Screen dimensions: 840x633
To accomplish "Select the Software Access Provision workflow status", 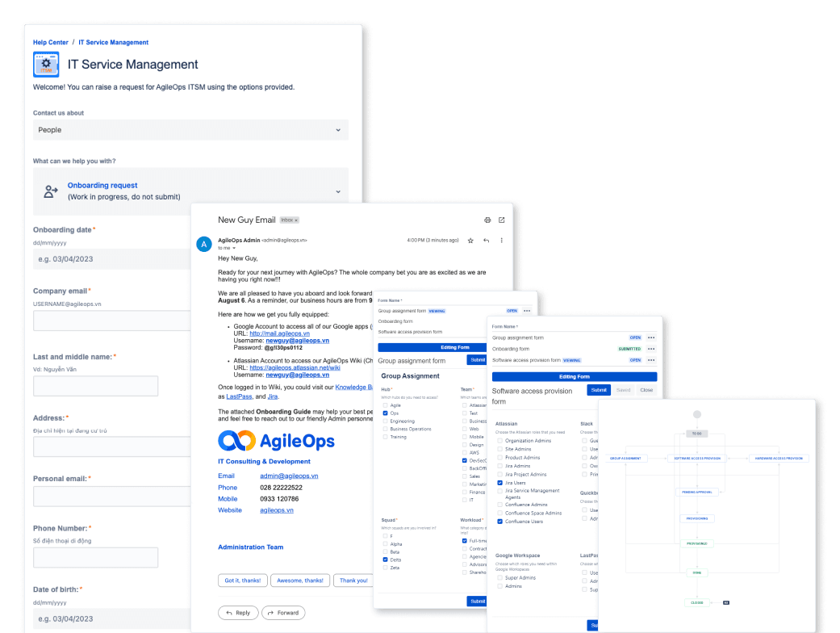I will click(697, 459).
